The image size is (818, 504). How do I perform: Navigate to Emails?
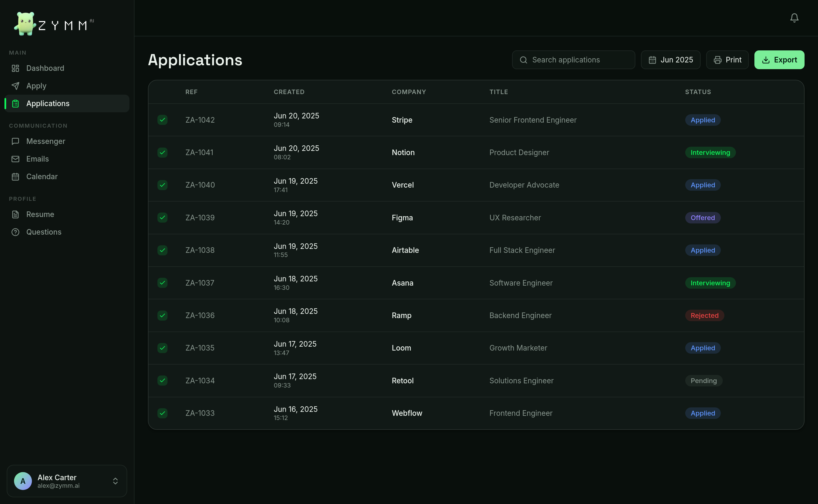click(x=67, y=159)
